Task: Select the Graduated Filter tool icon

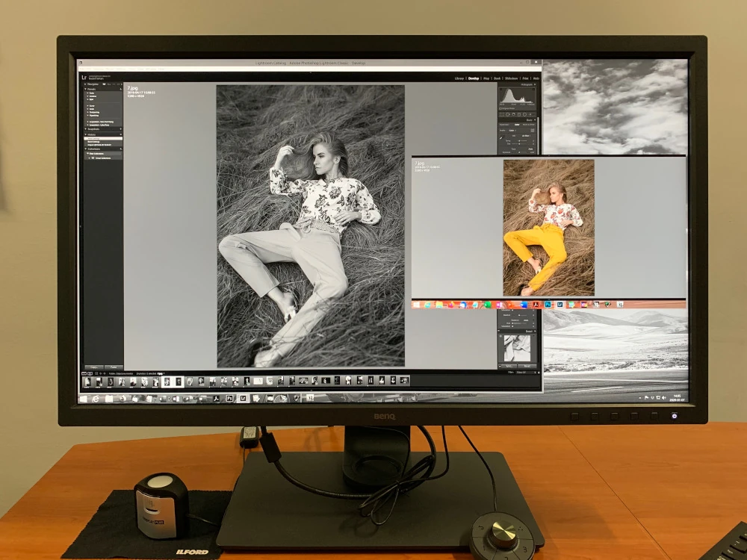Action: pos(520,114)
